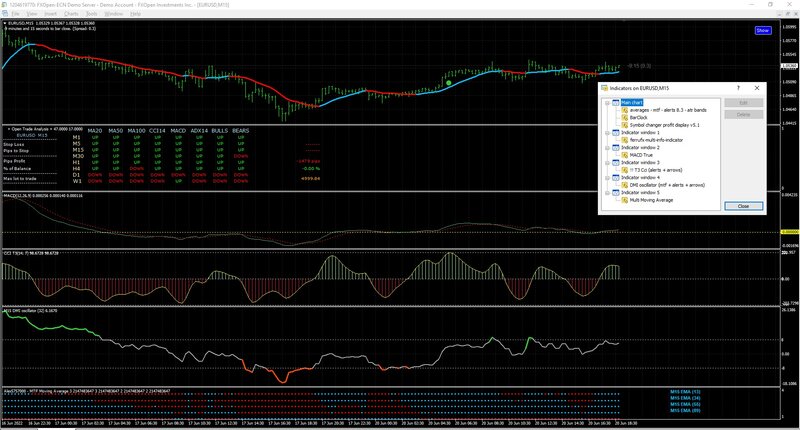Viewport: 800px width, 430px height.
Task: Click the MA50 column header
Action: point(116,131)
